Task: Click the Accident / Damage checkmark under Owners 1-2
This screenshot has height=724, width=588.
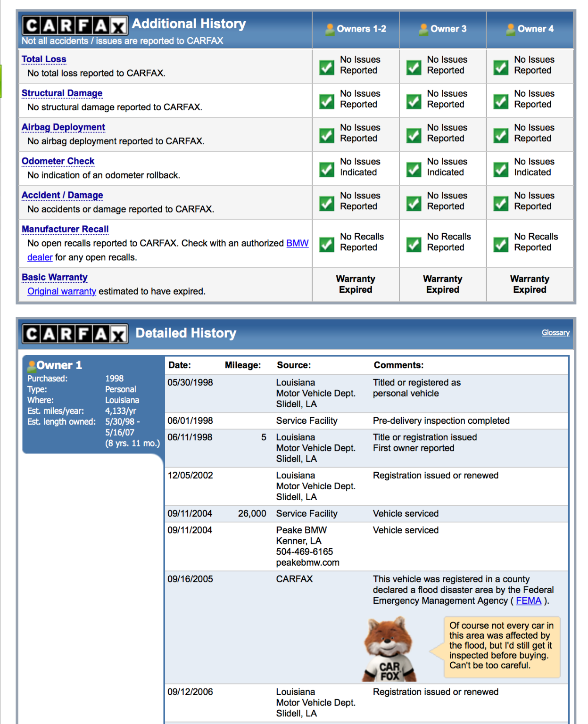Action: point(327,203)
